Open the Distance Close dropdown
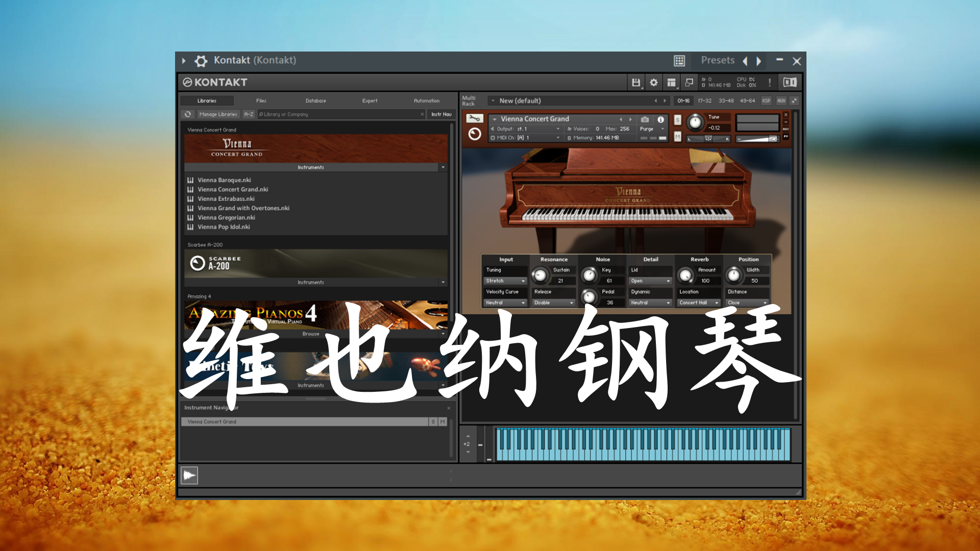Viewport: 980px width, 551px height. (747, 303)
